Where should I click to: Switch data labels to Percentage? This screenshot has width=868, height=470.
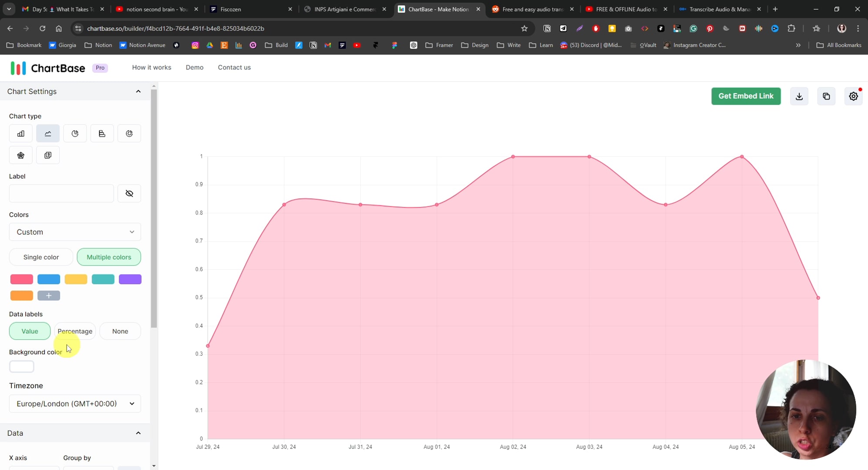coord(75,331)
